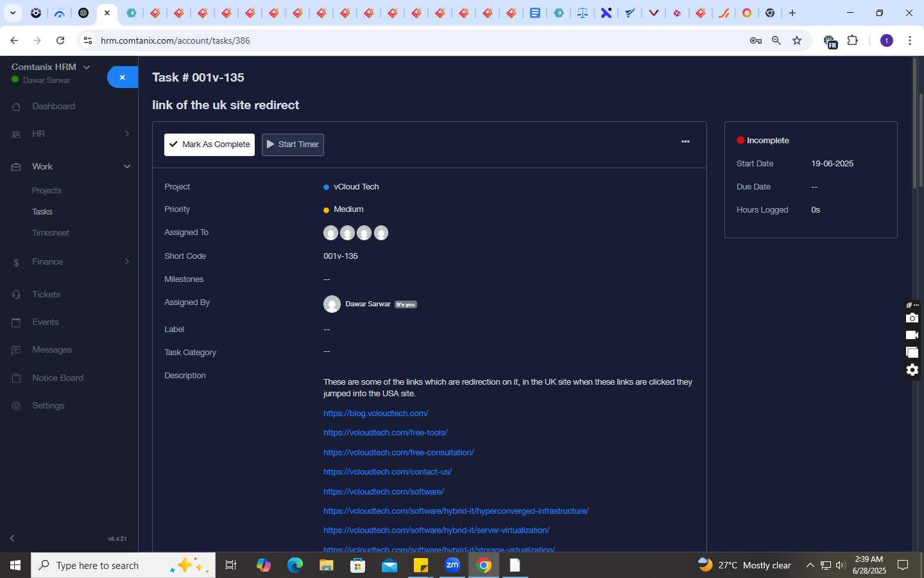Click the screenshot camera icon on right edge
Viewport: 924px width, 578px height.
912,319
